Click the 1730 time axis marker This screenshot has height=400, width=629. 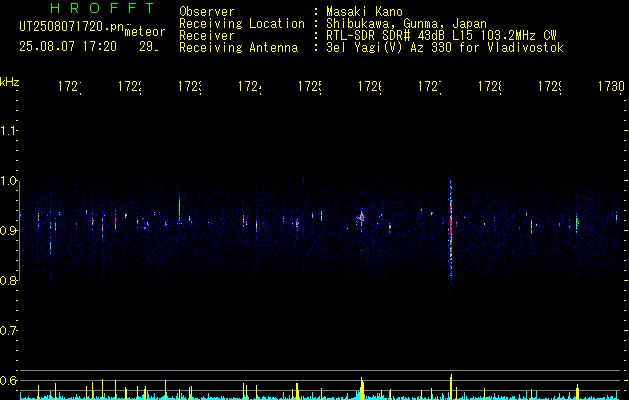[611, 87]
